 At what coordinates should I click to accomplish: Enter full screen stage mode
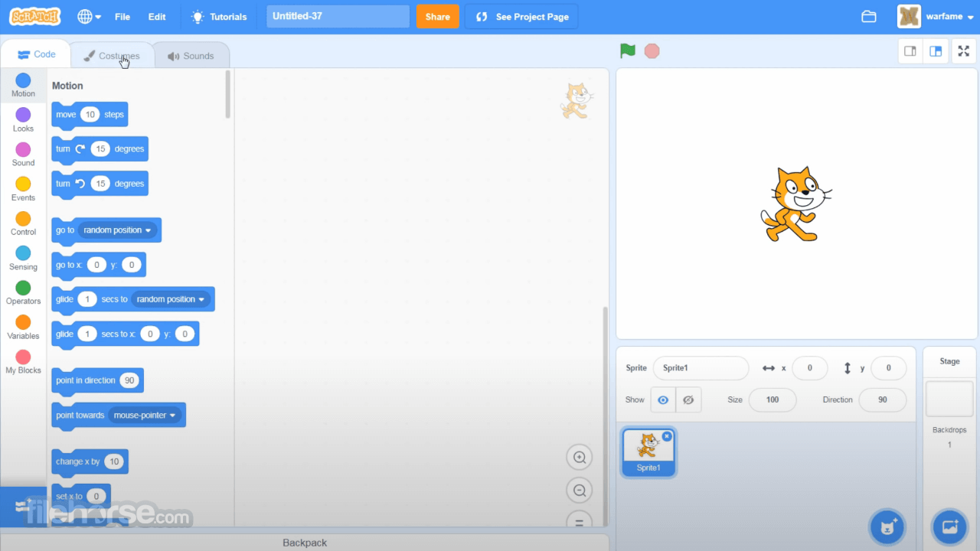[964, 51]
